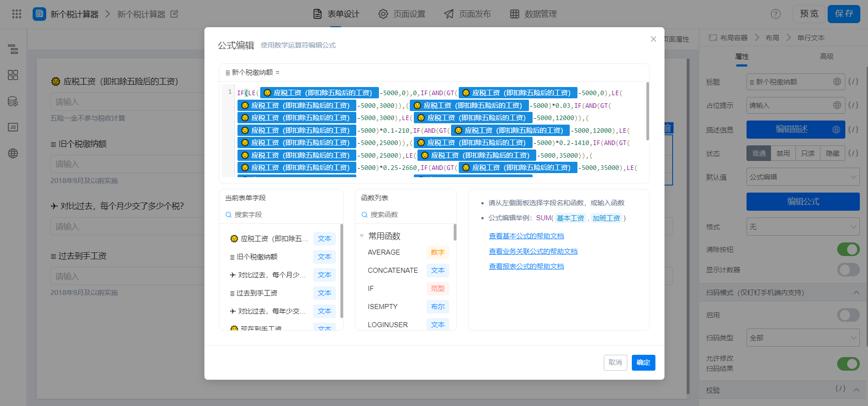Click the globe icon in 占位提示 field
The width and height of the screenshot is (868, 406).
click(x=837, y=105)
